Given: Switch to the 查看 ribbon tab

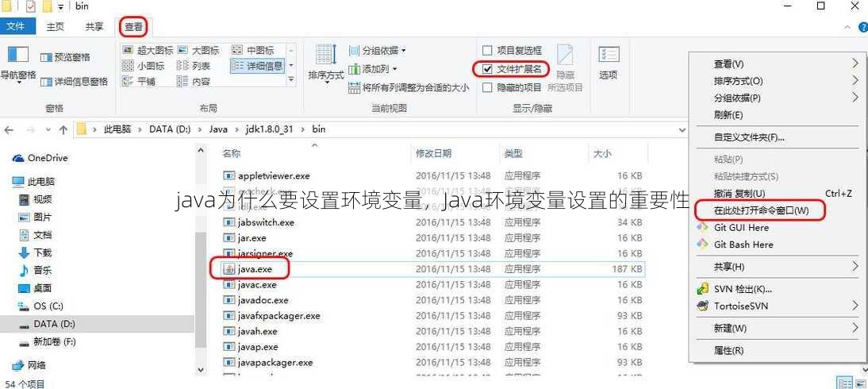Looking at the screenshot, I should pyautogui.click(x=133, y=27).
